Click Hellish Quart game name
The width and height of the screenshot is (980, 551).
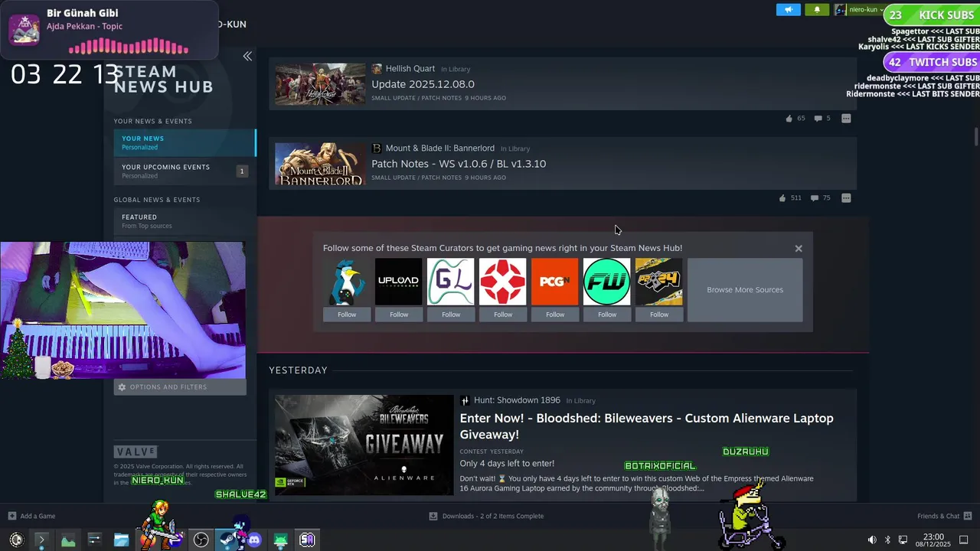tap(410, 69)
